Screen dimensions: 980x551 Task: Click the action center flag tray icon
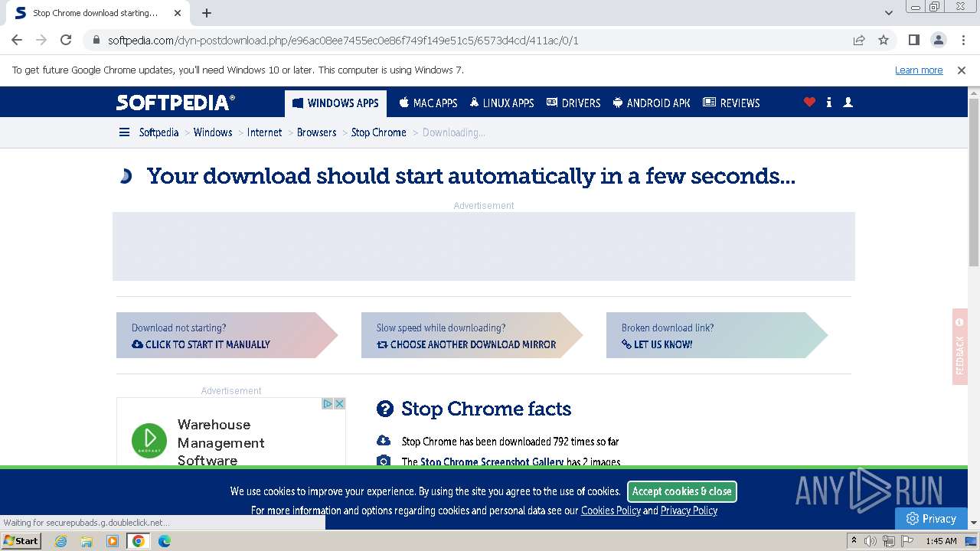(906, 541)
